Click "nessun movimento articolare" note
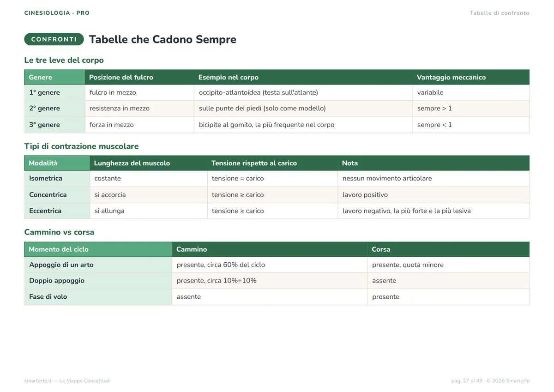 coord(434,179)
